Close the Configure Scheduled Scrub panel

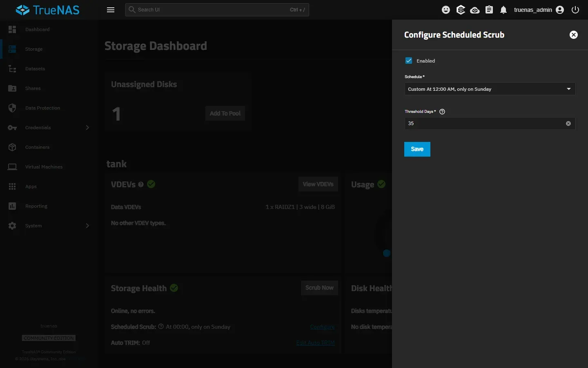pos(574,35)
